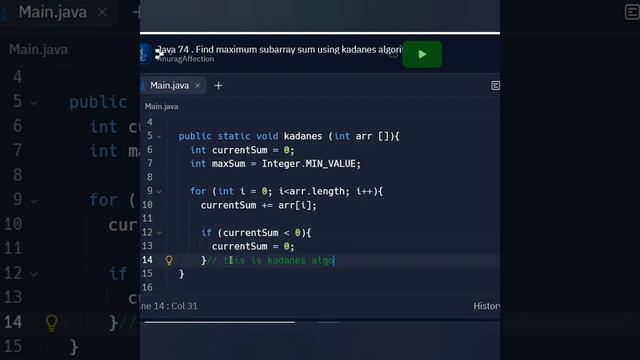Click large line number 14 in background gutter
Viewport: 640px width, 360px height.
point(13,322)
